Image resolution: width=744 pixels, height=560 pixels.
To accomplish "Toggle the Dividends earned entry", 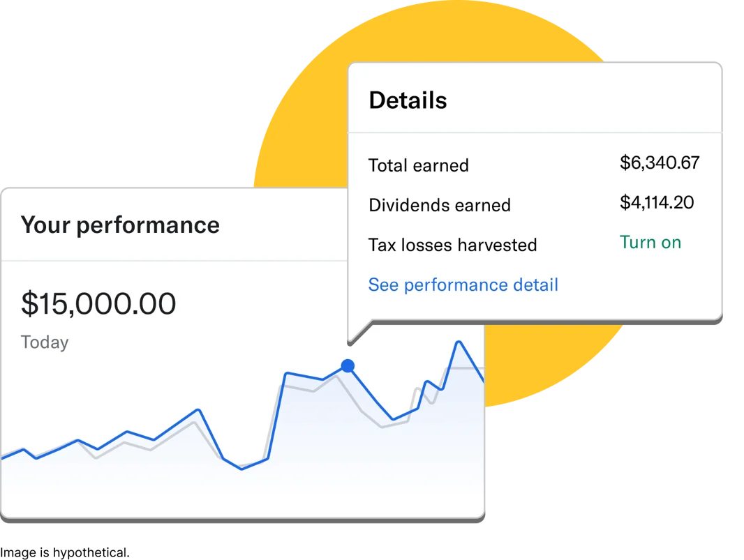I will (x=440, y=205).
